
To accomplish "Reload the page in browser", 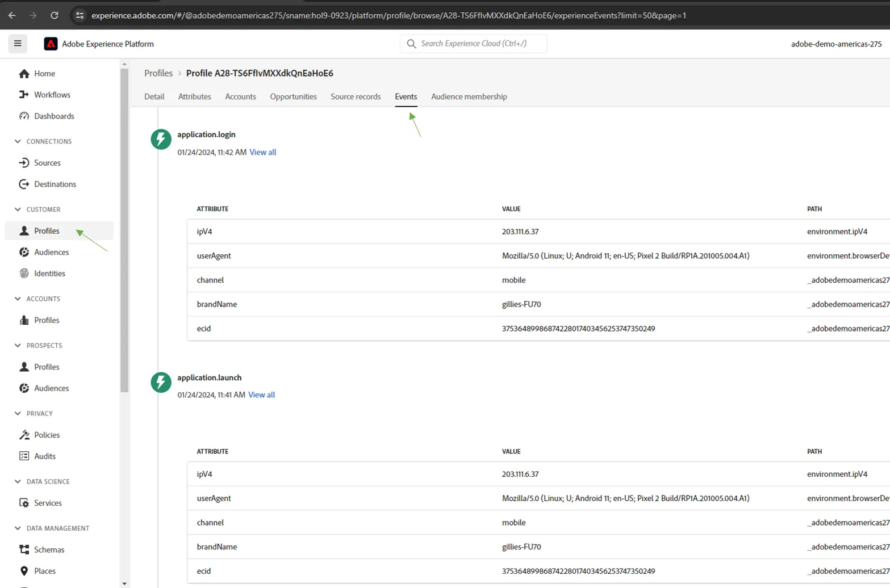I will click(55, 15).
